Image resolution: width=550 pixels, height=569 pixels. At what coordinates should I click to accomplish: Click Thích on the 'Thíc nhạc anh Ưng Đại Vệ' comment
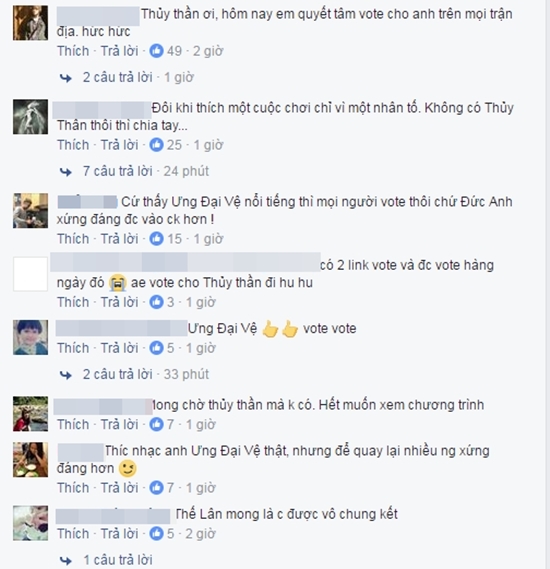click(73, 488)
